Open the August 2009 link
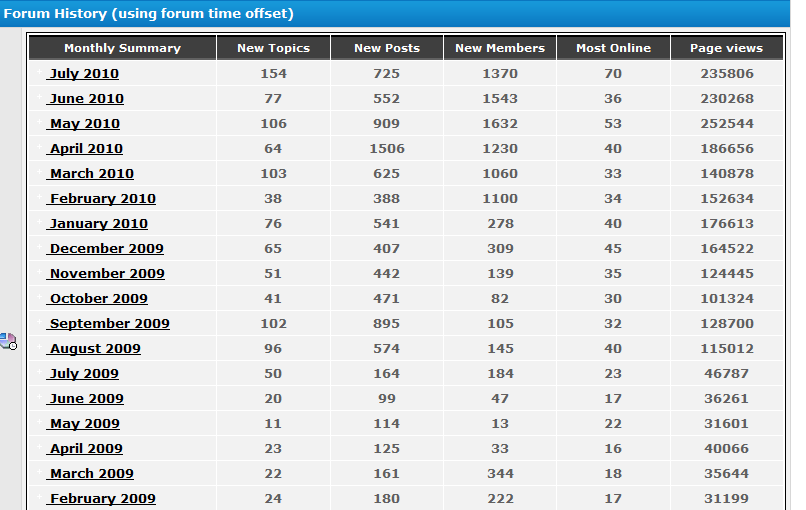 click(94, 349)
